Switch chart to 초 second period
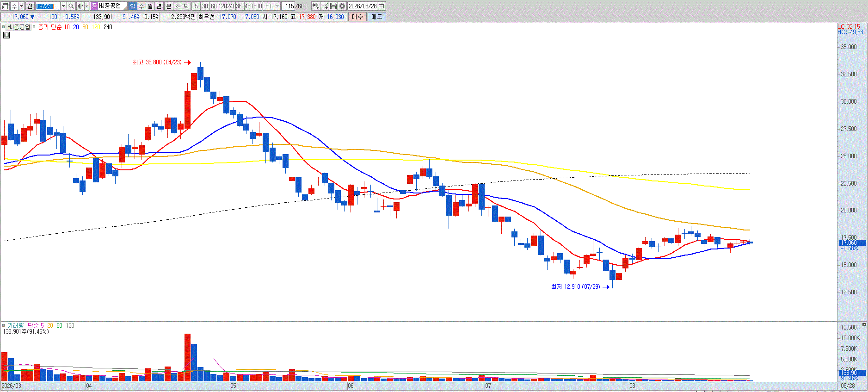 177,6
